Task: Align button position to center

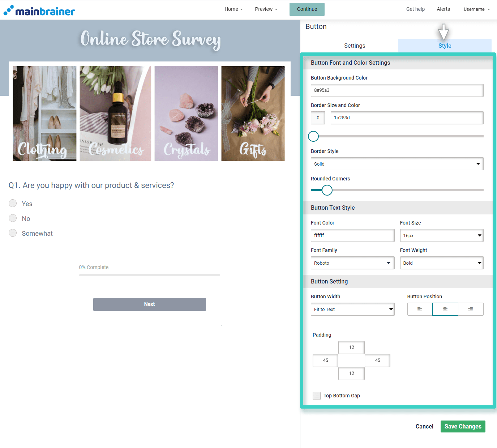Action: (x=445, y=309)
